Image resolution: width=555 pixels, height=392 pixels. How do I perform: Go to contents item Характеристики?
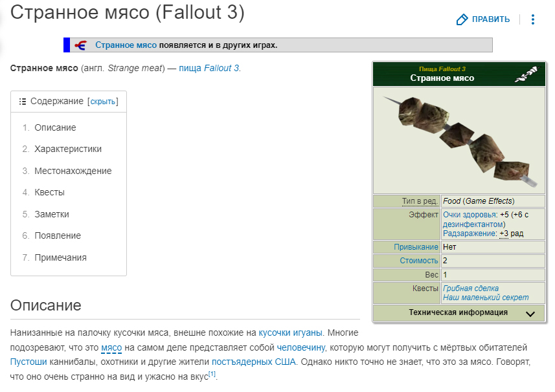coord(68,149)
